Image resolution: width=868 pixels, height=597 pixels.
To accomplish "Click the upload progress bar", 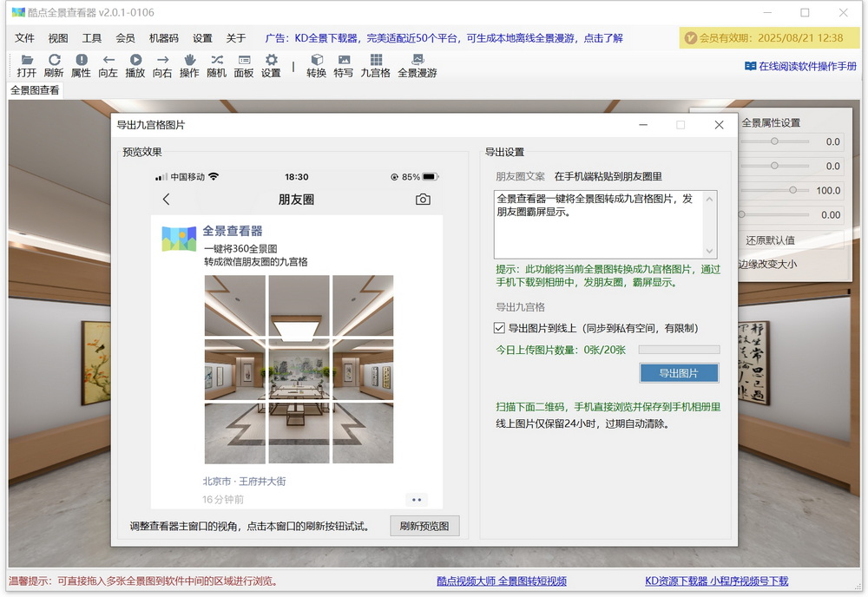I will pyautogui.click(x=680, y=350).
